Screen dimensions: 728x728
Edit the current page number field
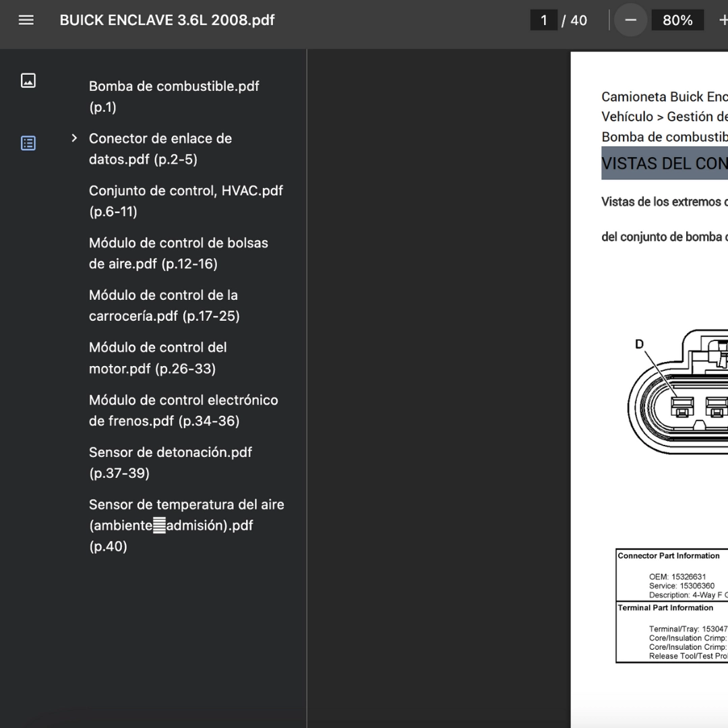(x=544, y=20)
